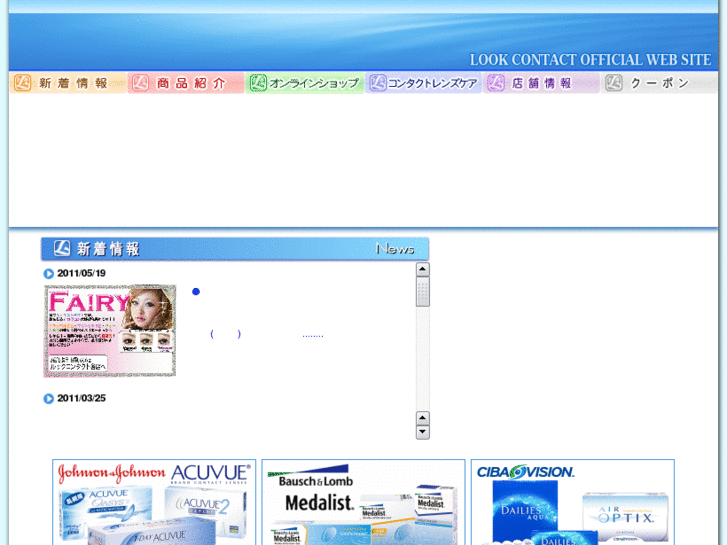The height and width of the screenshot is (545, 727).
Task: Click the LOOK CONTACT OFFICIAL WEB SITE title
Action: click(x=590, y=60)
